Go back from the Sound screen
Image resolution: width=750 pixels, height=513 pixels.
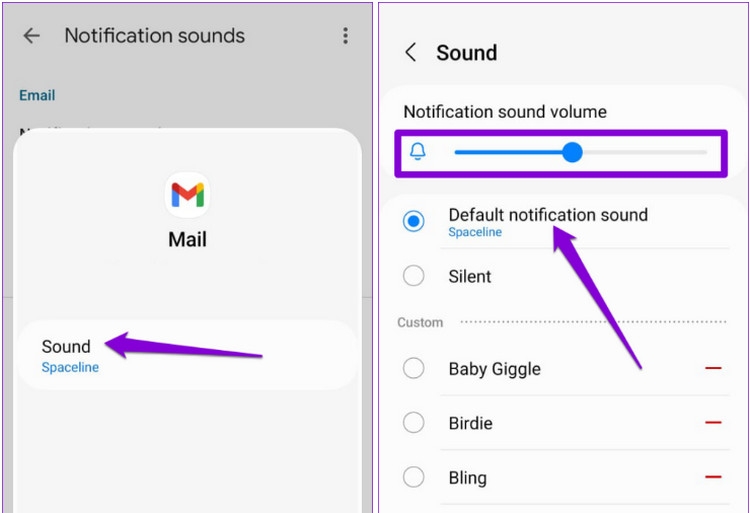coord(410,52)
